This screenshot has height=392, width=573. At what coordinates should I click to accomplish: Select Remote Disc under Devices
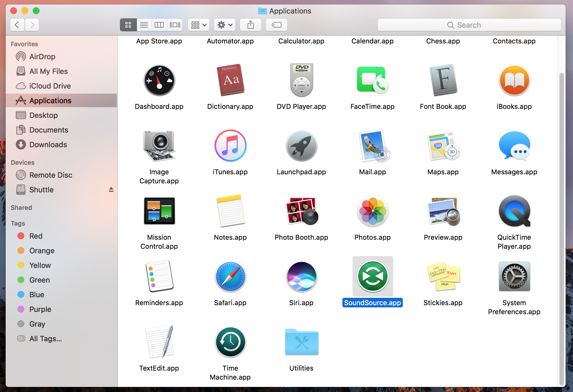pos(61,175)
